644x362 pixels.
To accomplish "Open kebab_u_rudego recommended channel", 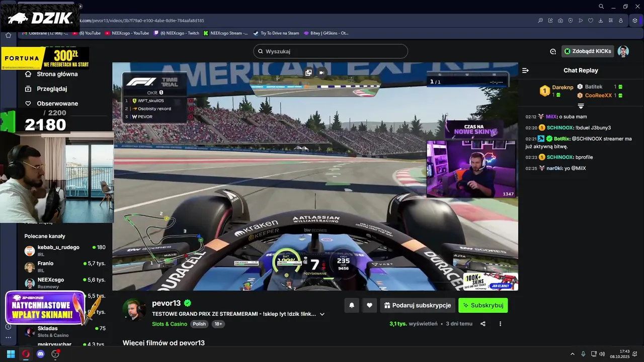I will 65,250.
